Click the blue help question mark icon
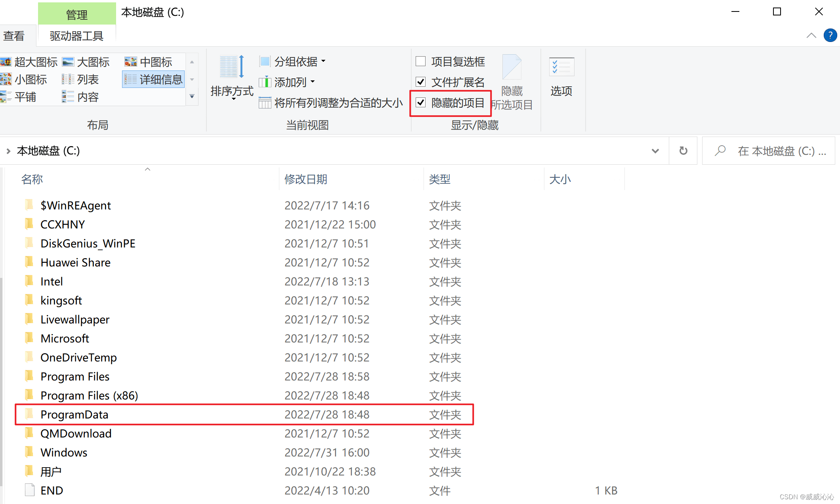840x504 pixels. point(830,35)
